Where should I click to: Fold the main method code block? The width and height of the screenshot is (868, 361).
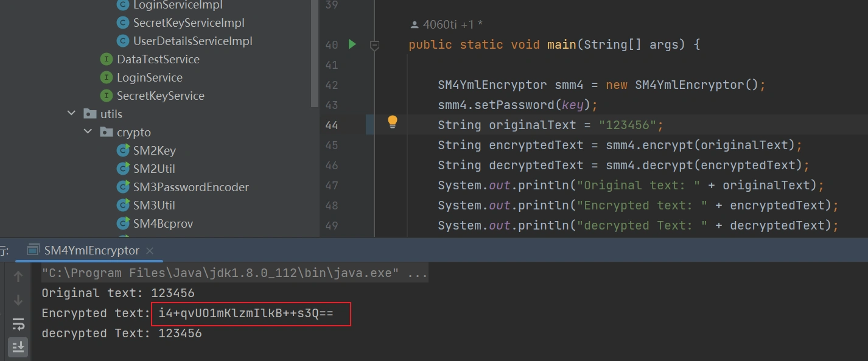click(x=375, y=45)
